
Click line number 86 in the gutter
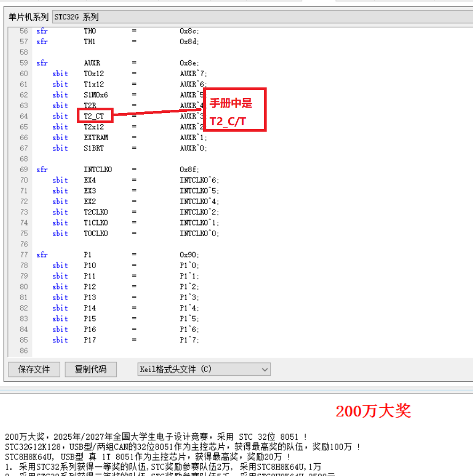[x=23, y=351]
